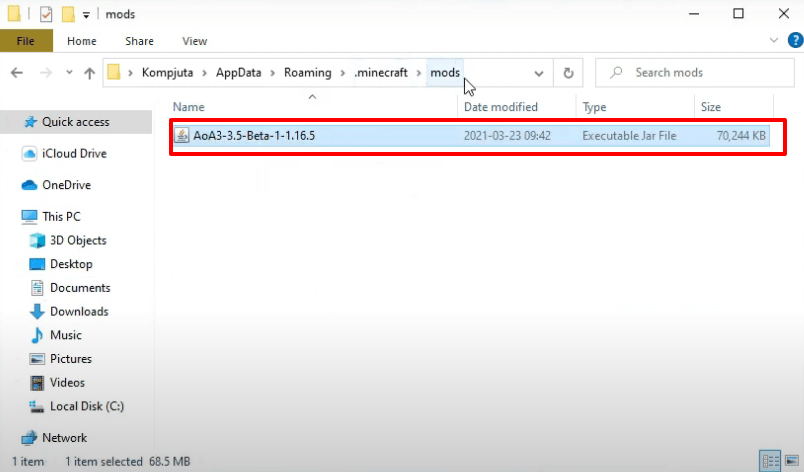
Task: Select the AoA3-3.5-Beta-1-1.16.5 file
Action: [x=471, y=136]
